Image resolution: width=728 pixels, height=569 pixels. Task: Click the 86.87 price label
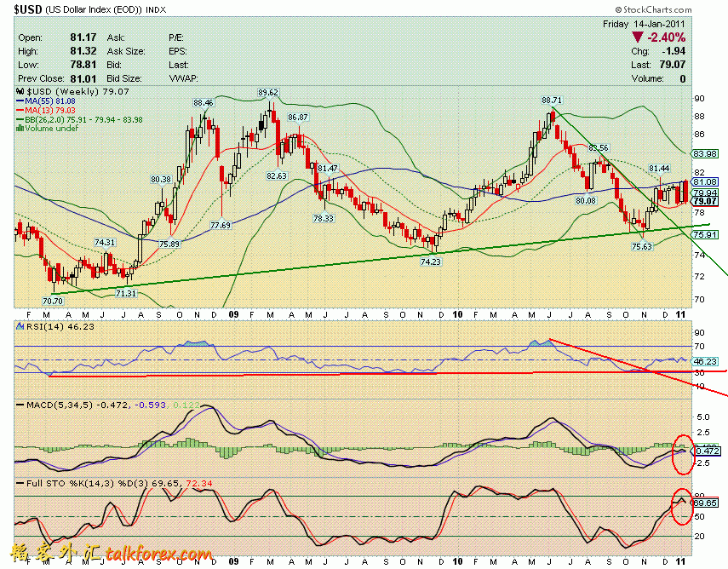tap(298, 117)
